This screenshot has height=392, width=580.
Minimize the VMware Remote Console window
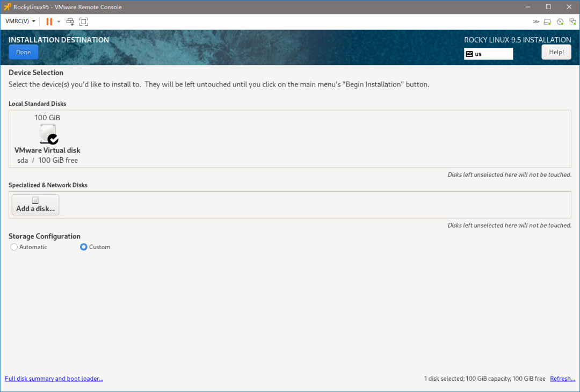527,7
